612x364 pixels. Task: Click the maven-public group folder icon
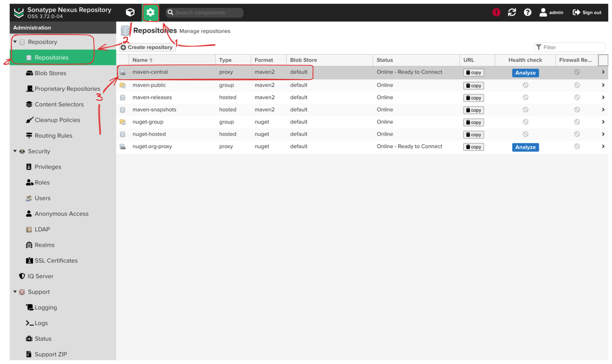(122, 85)
